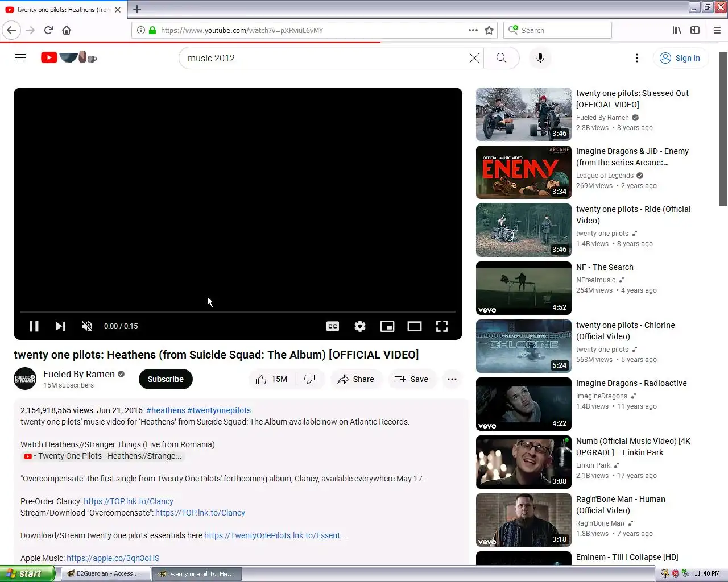Open Imagine Dragons Radioactive video title

(x=631, y=383)
